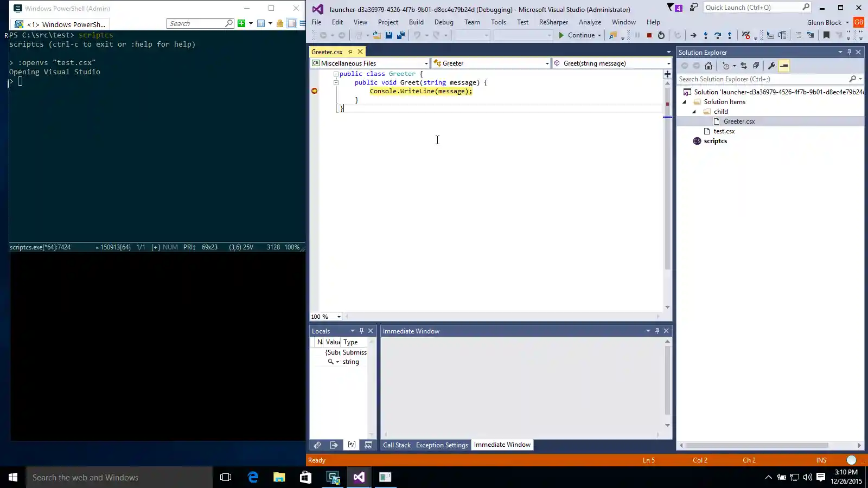Viewport: 868px width, 488px height.
Task: Click the Save toolbar icon
Action: point(390,35)
